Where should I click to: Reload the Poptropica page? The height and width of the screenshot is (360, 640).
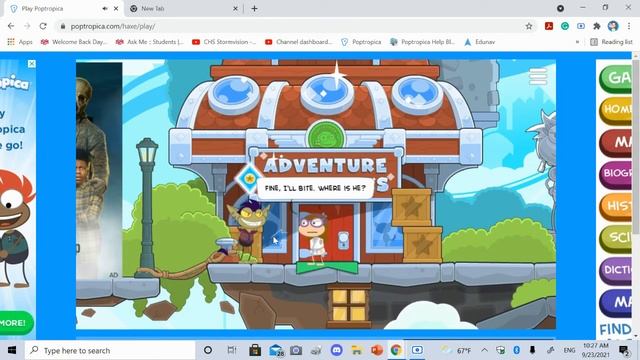click(43, 26)
